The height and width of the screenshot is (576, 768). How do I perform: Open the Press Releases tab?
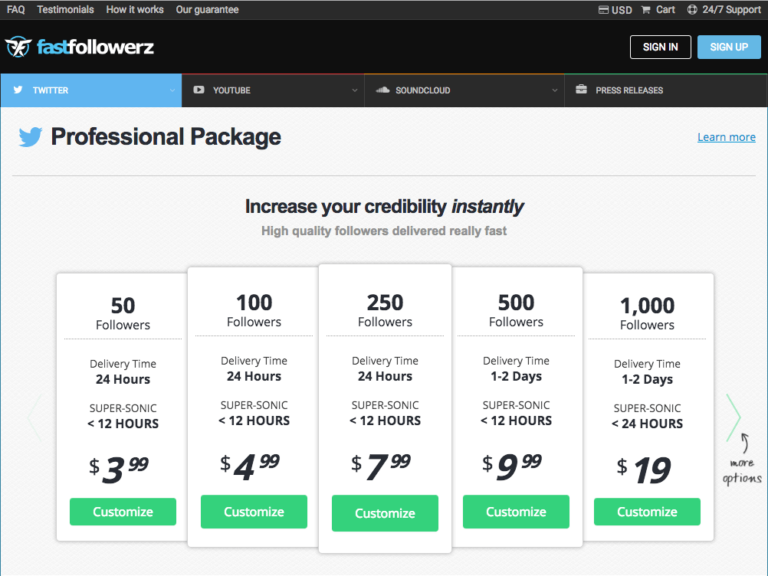click(666, 90)
